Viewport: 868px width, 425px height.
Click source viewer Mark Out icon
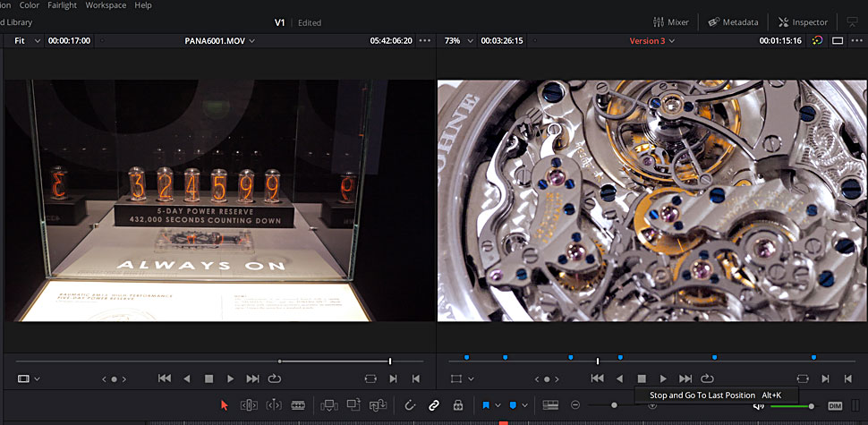click(x=415, y=379)
